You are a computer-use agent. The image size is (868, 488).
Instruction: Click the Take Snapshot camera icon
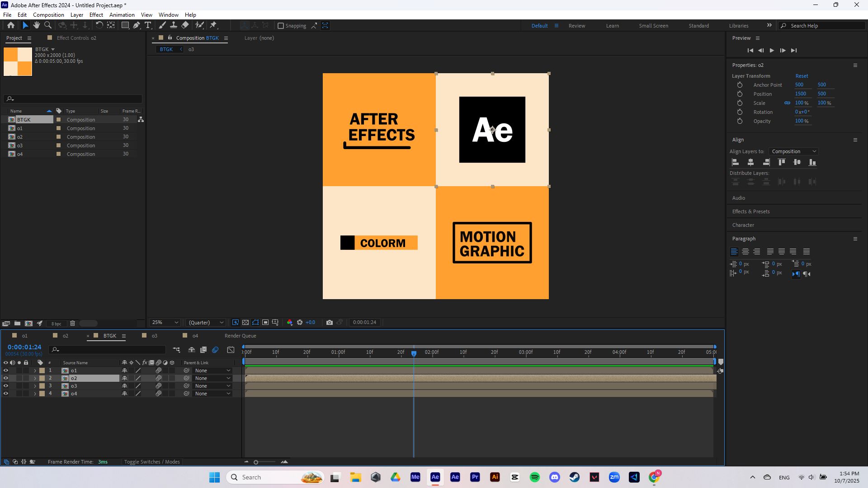pos(330,323)
